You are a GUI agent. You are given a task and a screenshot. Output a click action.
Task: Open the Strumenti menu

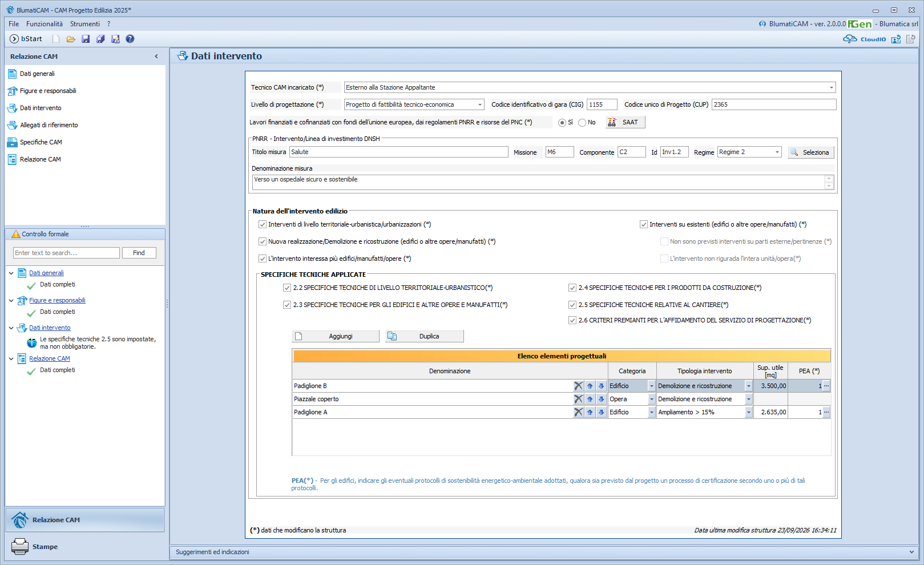pos(85,24)
